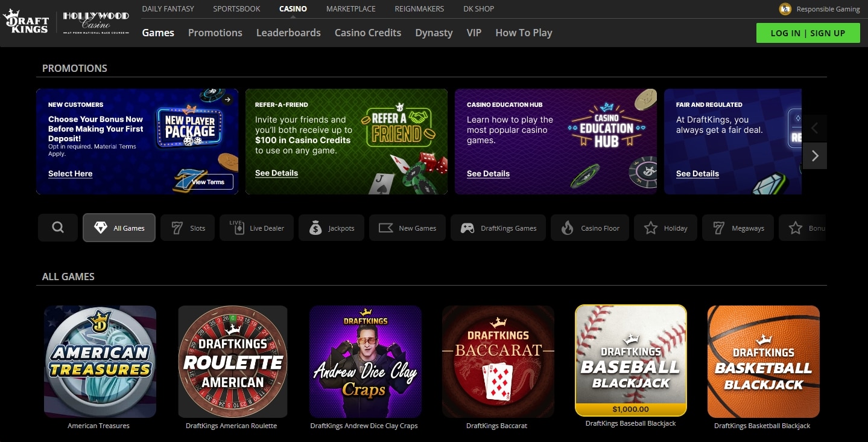The image size is (868, 442).
Task: Click the ALL GAMES section heading
Action: (x=68, y=277)
